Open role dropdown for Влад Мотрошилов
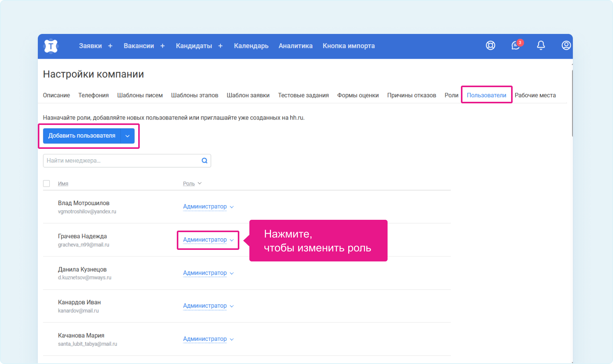The height and width of the screenshot is (364, 613). [208, 207]
